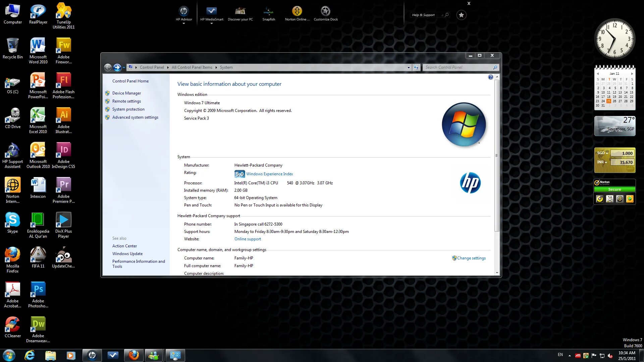Open address bar history dropdown
Screen dimensions: 644x362
click(409, 67)
